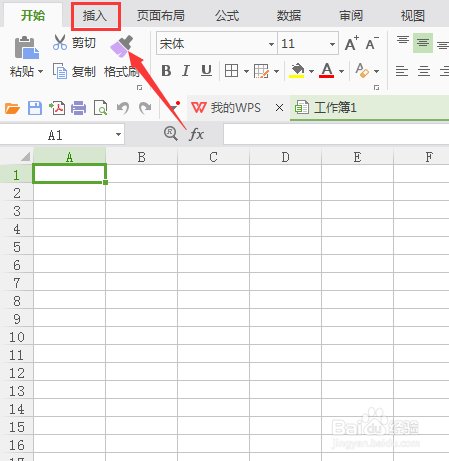
Task: Select row 5 header
Action: (17, 247)
